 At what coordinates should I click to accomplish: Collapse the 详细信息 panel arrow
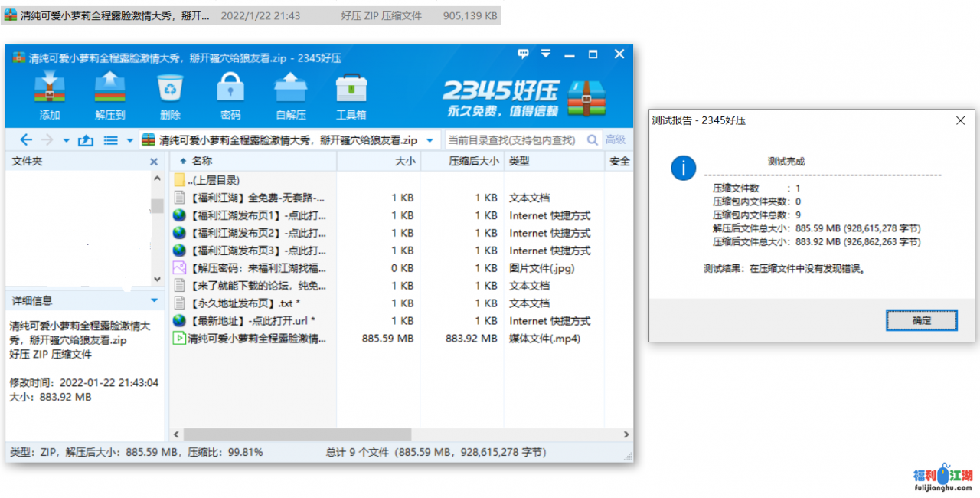155,301
